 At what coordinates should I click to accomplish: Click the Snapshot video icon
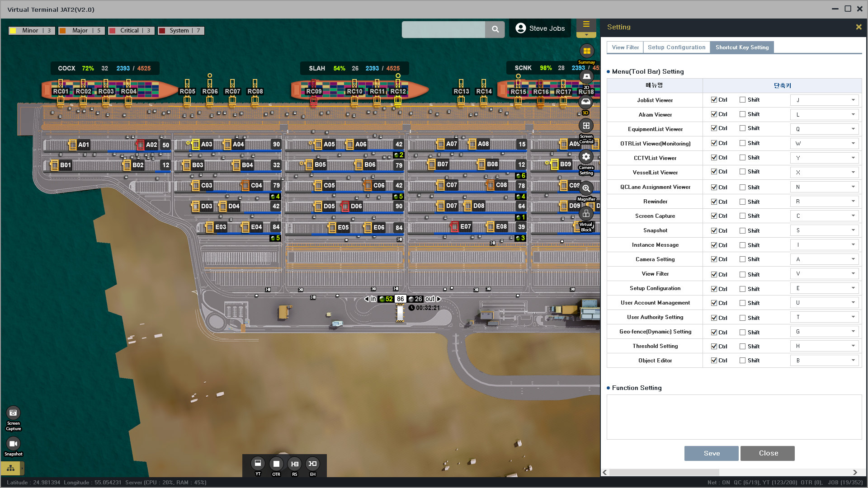[x=13, y=444]
